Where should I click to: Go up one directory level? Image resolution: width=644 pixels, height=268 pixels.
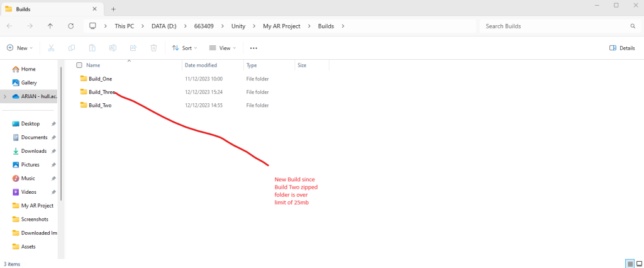click(50, 26)
